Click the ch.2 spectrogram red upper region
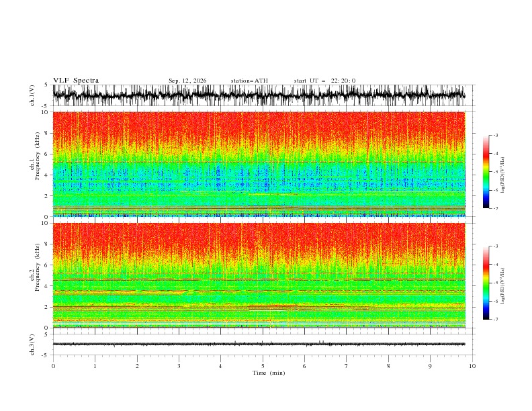The image size is (532, 411). pyautogui.click(x=259, y=241)
